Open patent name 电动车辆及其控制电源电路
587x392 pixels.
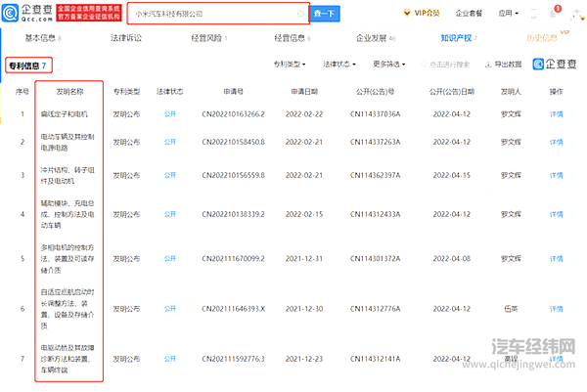68,142
